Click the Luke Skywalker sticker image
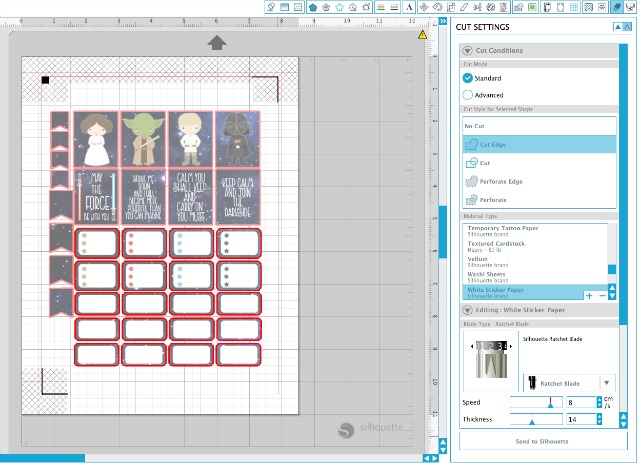The image size is (640, 463). point(191,139)
